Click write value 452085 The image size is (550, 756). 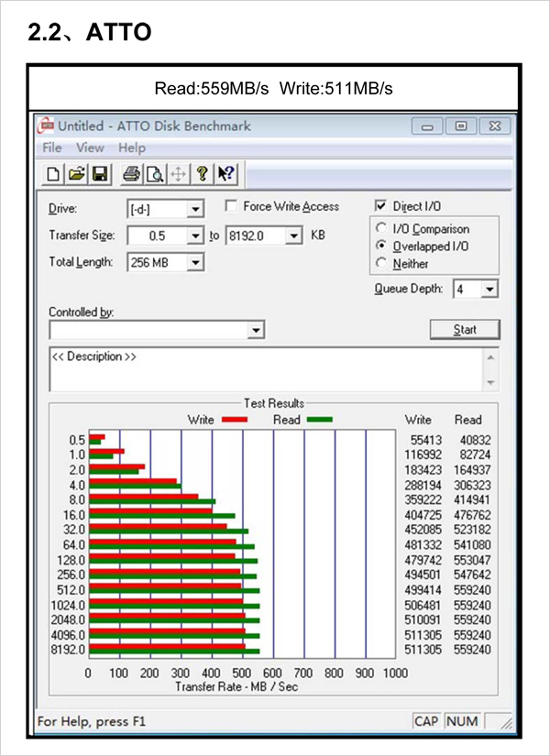pos(423,530)
